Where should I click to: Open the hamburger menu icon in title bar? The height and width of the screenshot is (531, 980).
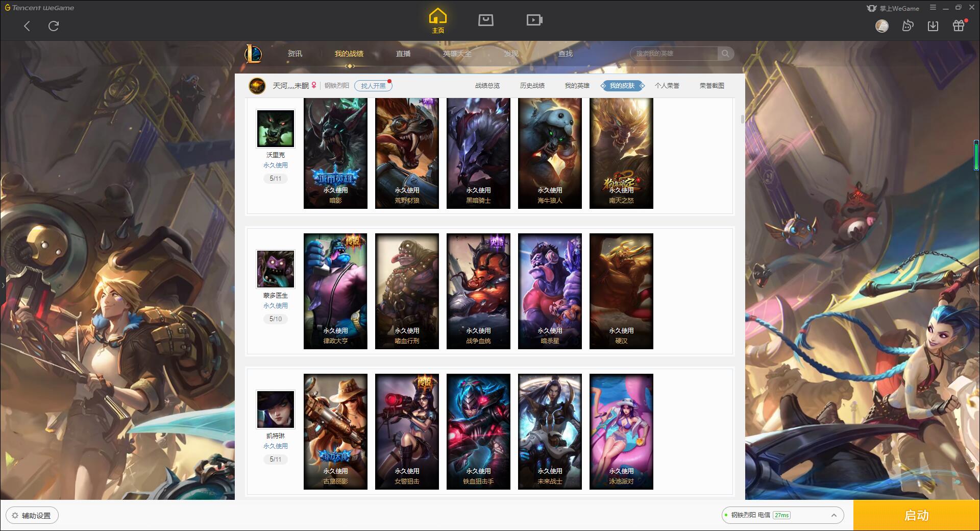(933, 8)
